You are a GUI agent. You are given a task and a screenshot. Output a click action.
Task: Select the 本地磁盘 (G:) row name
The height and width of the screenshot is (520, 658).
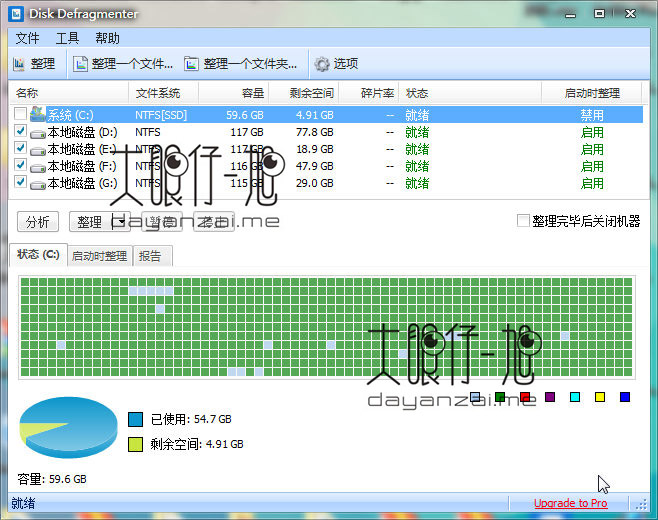82,183
